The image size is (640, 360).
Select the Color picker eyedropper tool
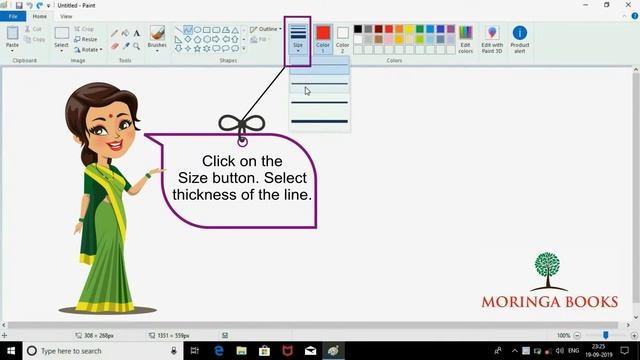point(126,47)
